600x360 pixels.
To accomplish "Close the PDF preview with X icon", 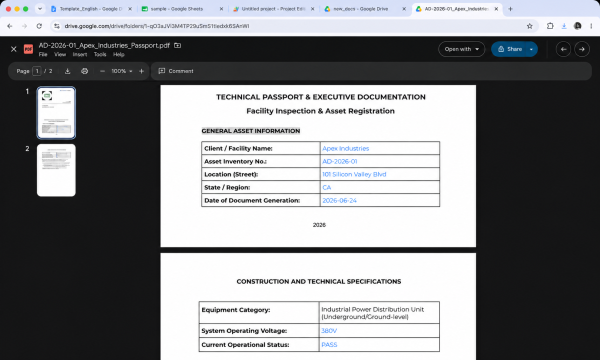I will tap(14, 49).
